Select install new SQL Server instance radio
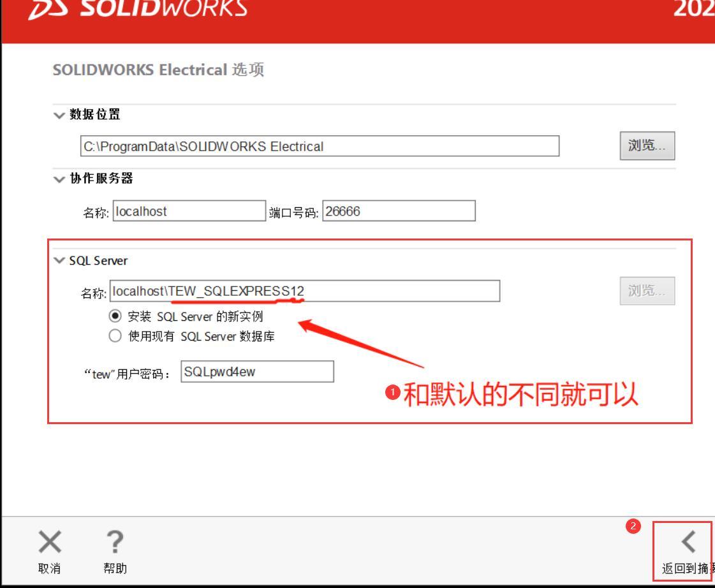The height and width of the screenshot is (588, 715). click(115, 316)
